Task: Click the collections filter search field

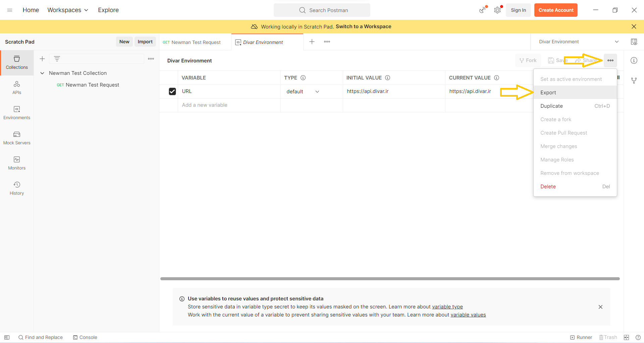Action: coord(97,59)
